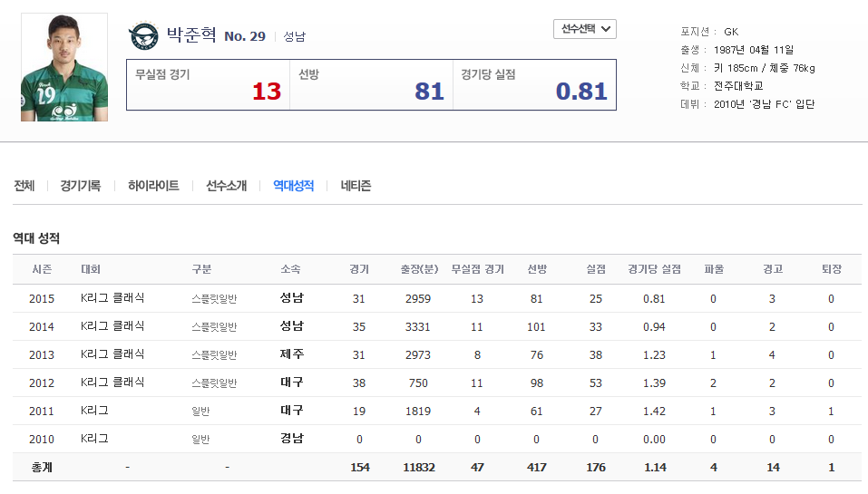Click K리그 in the 2011 row
Image resolution: width=868 pixels, height=494 pixels.
point(94,411)
